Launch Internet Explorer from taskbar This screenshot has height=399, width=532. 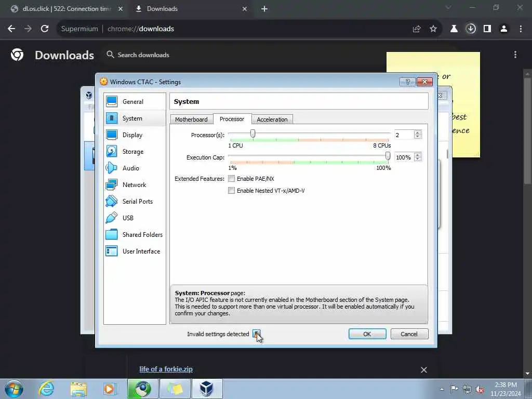pos(46,389)
